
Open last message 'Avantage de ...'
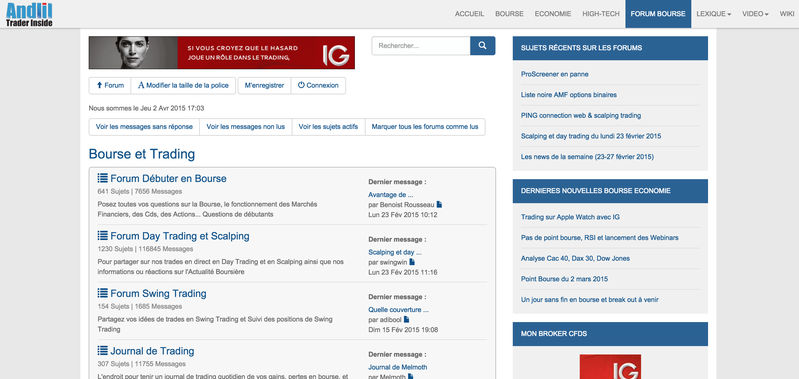(390, 195)
